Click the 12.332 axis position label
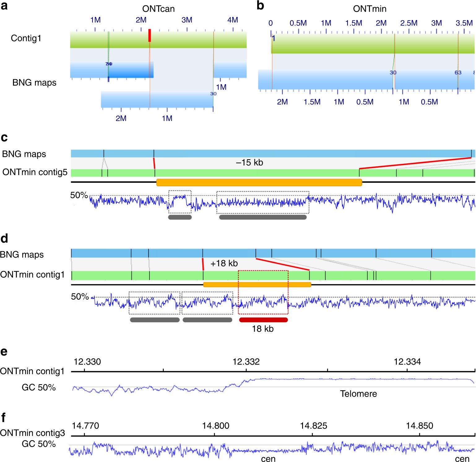The image size is (476, 462). (246, 362)
